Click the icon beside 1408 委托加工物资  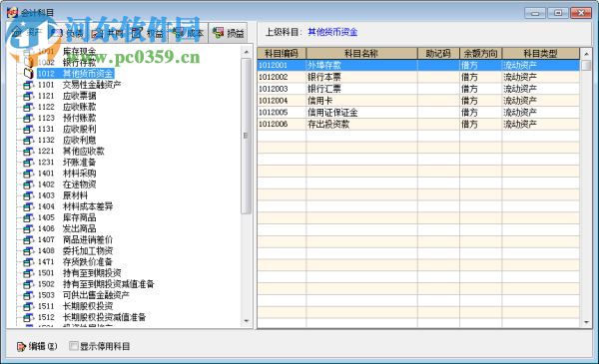[29, 251]
